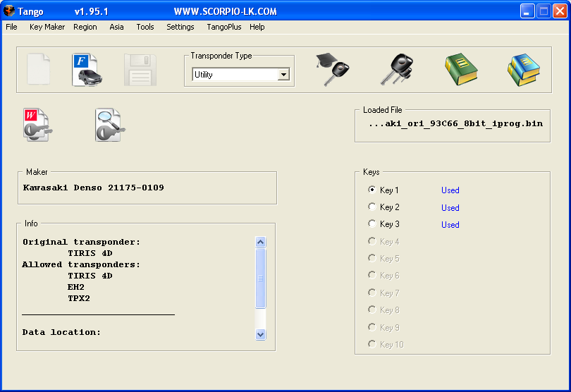571x392 pixels.
Task: Expand the Transponder Type dropdown arrow
Action: click(283, 74)
